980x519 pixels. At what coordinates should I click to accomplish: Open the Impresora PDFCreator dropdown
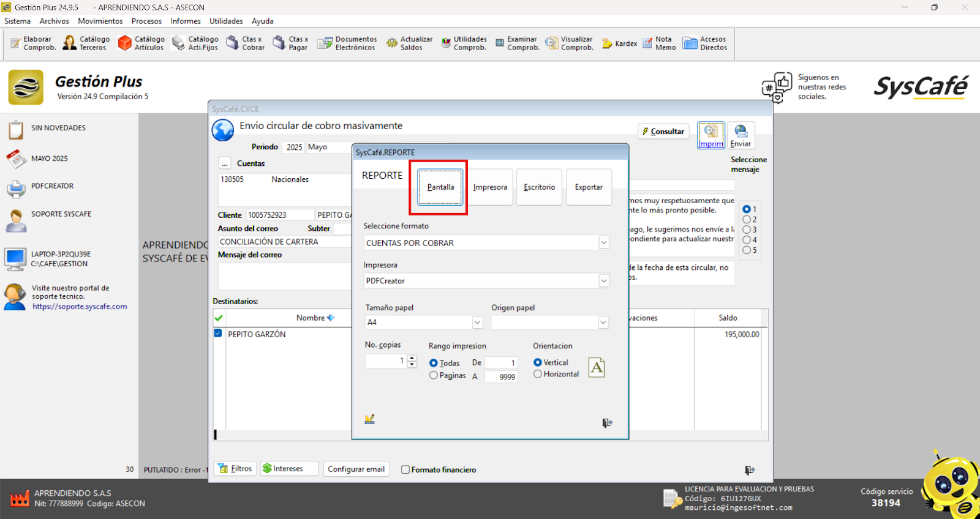point(603,281)
